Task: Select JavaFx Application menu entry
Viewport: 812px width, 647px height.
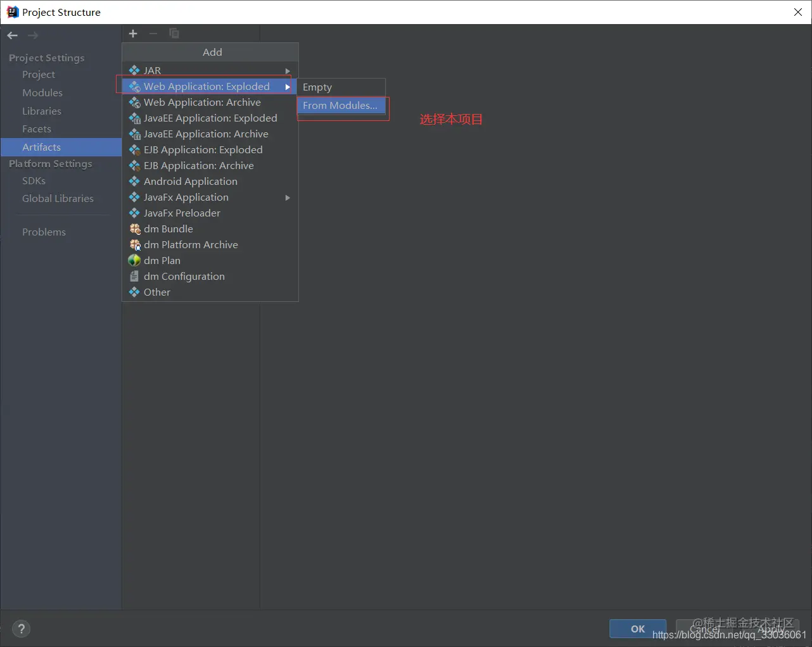Action: pyautogui.click(x=210, y=197)
